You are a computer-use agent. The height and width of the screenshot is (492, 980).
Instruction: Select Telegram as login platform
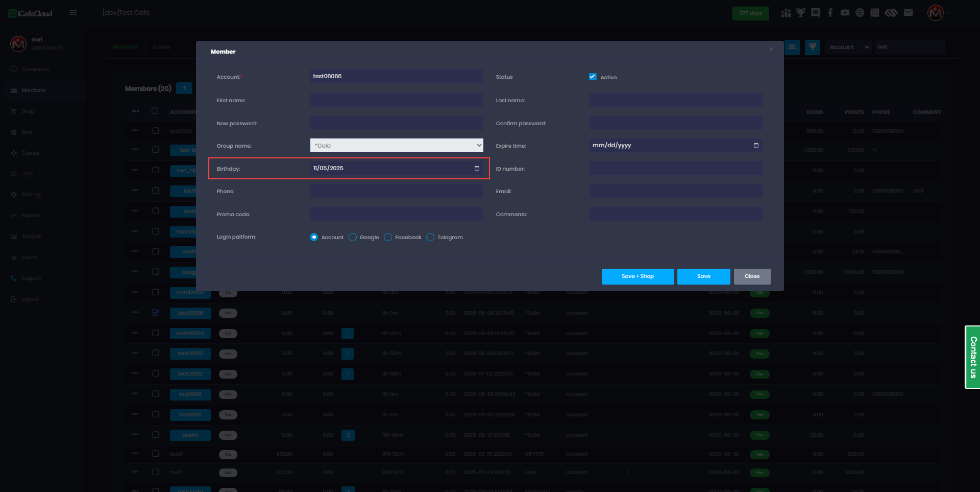430,237
